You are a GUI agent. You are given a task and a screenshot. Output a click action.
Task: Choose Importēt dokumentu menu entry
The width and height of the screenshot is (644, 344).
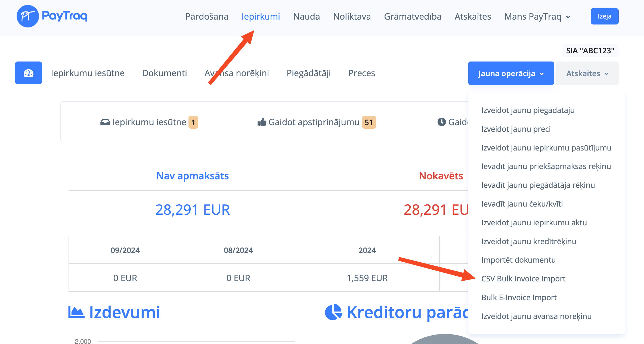(518, 260)
